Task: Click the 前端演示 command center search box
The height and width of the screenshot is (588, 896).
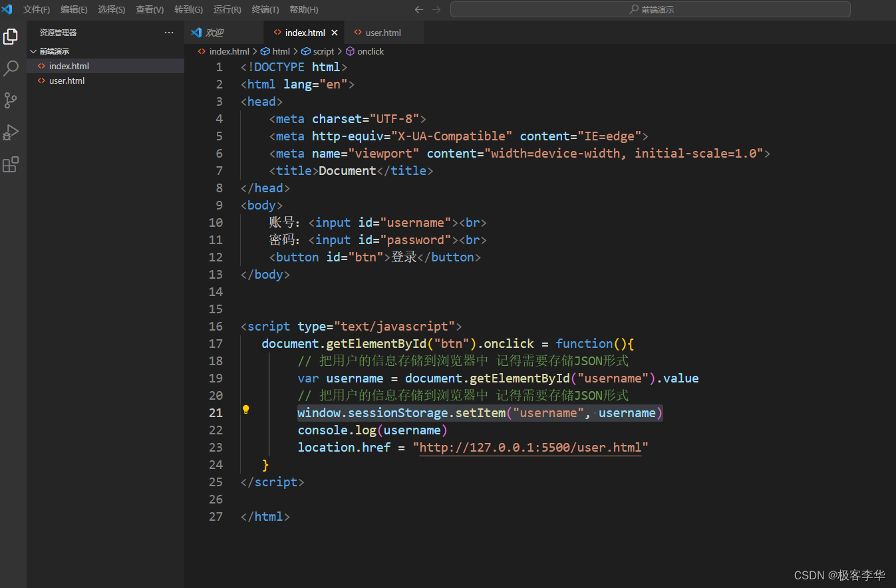Action: pyautogui.click(x=650, y=9)
